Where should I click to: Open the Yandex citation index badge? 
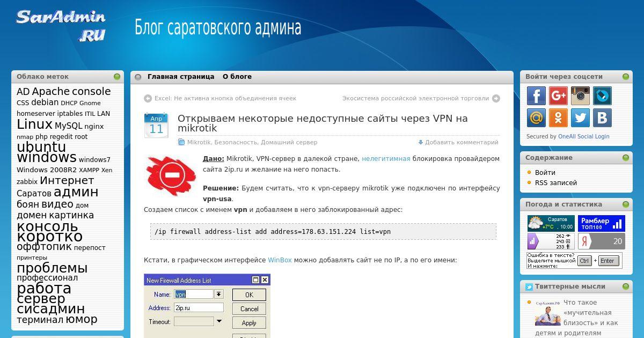602,241
